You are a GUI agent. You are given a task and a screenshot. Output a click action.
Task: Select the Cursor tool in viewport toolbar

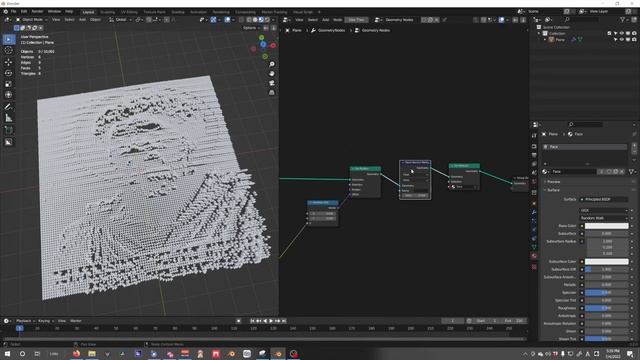9,50
